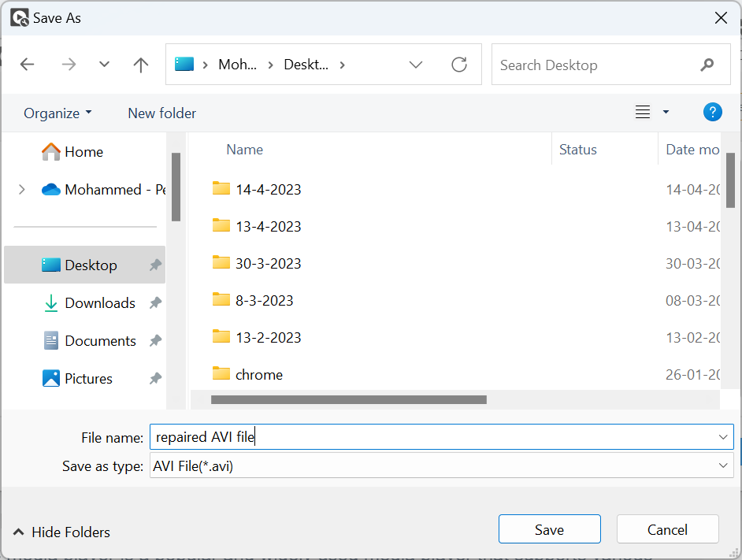Click the Up one level arrow
742x560 pixels.
141,65
